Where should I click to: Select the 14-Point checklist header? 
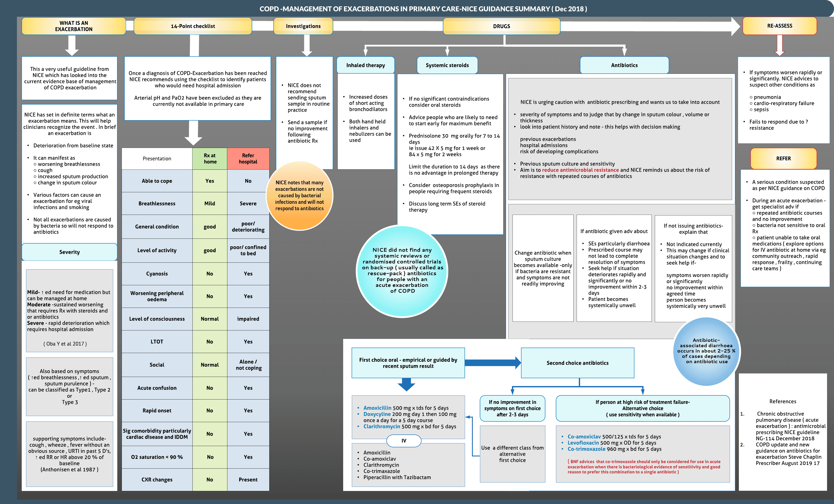(x=193, y=26)
